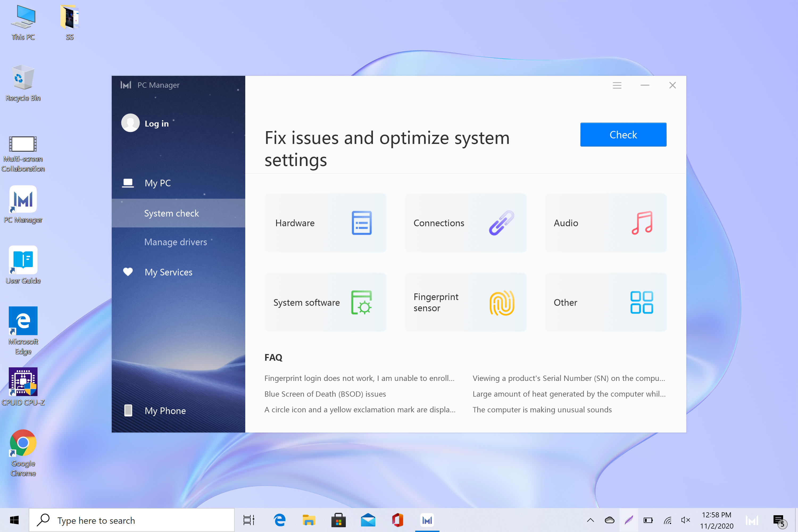Show hidden system tray icons chevron
The width and height of the screenshot is (798, 532).
pyautogui.click(x=590, y=520)
